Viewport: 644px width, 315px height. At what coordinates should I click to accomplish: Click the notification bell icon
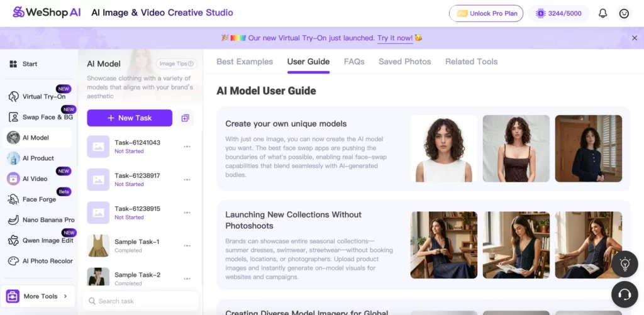(x=602, y=14)
